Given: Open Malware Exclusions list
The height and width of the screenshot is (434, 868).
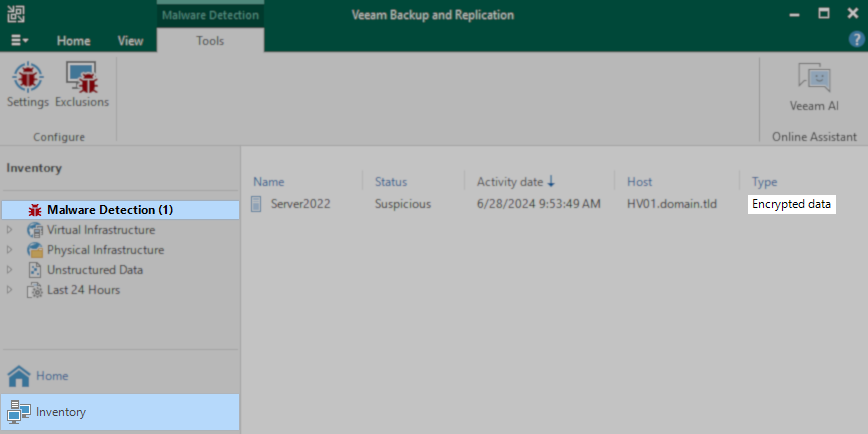Looking at the screenshot, I should [82, 85].
